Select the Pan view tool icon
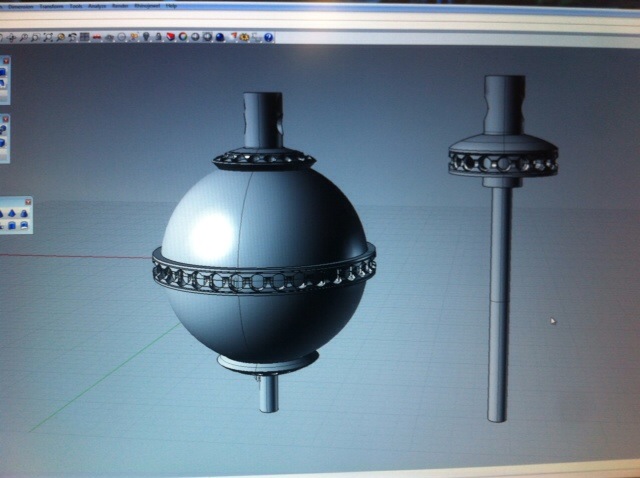This screenshot has width=640, height=478. 11,38
